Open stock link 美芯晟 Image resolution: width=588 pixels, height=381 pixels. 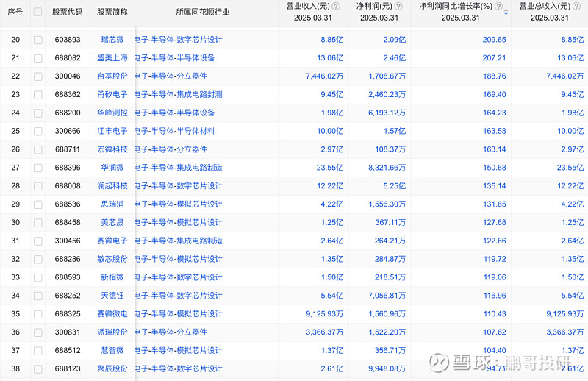click(x=112, y=223)
